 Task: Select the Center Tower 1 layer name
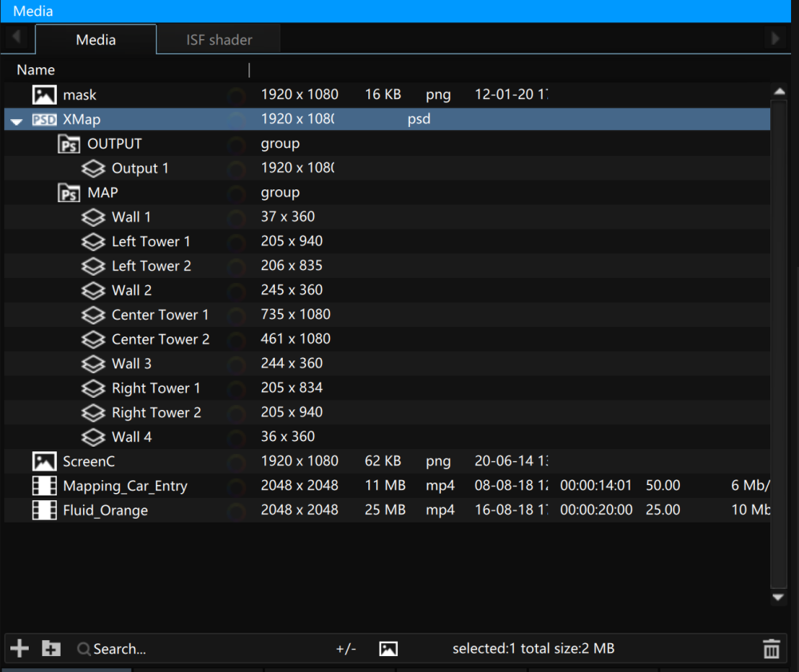coord(160,315)
